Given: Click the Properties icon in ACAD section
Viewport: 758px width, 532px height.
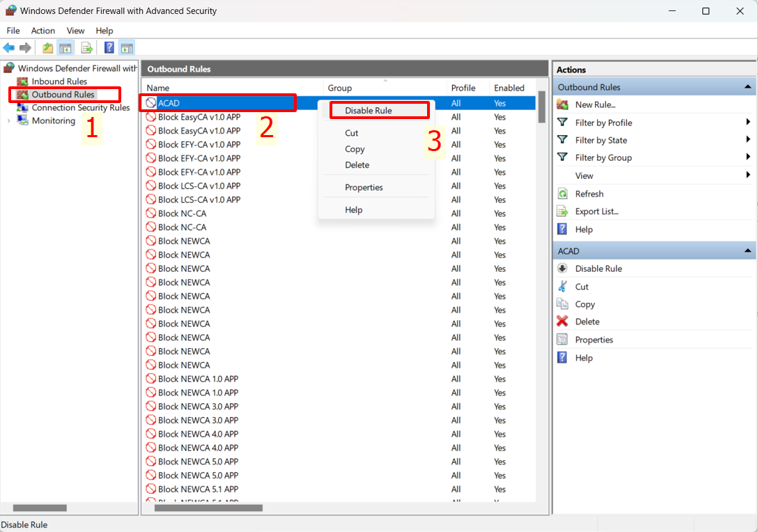Looking at the screenshot, I should click(x=562, y=339).
